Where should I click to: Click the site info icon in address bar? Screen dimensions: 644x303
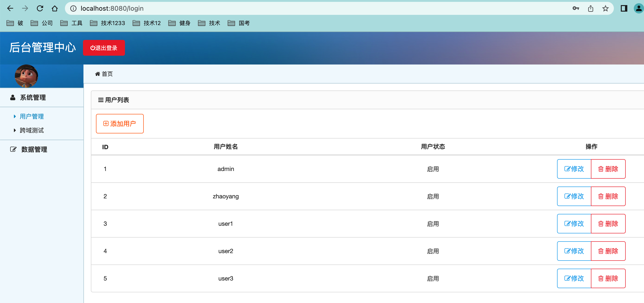coord(73,9)
